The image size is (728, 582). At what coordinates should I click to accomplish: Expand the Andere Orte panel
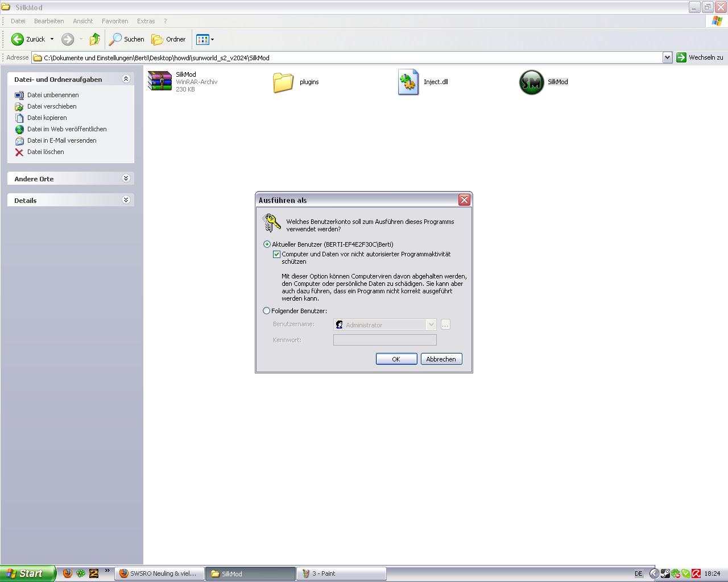(126, 178)
